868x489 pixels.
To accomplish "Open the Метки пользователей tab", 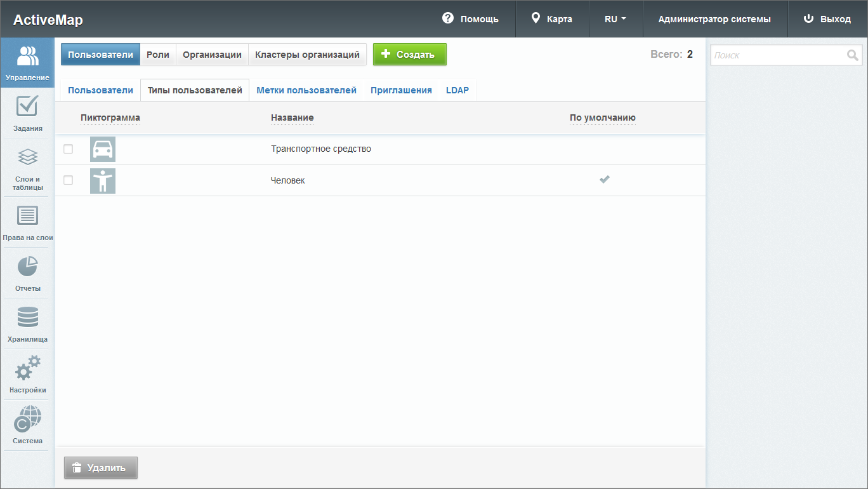I will point(306,90).
